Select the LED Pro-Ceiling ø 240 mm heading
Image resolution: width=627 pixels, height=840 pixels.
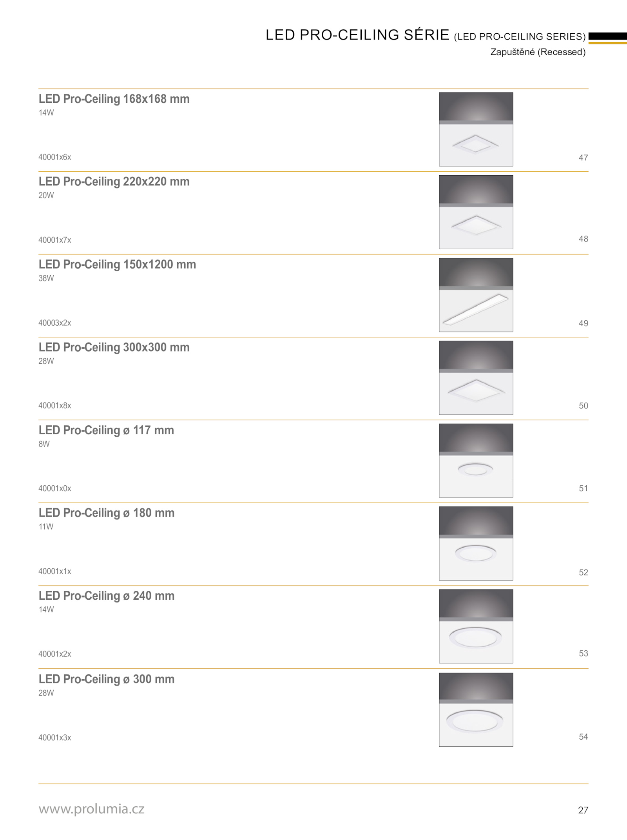coord(107,596)
